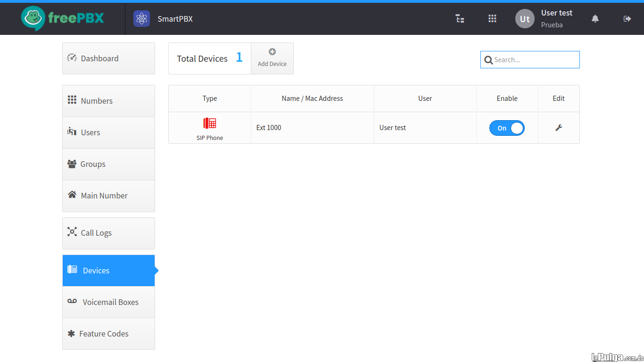Click the logout icon in header
The width and height of the screenshot is (644, 362).
(627, 19)
